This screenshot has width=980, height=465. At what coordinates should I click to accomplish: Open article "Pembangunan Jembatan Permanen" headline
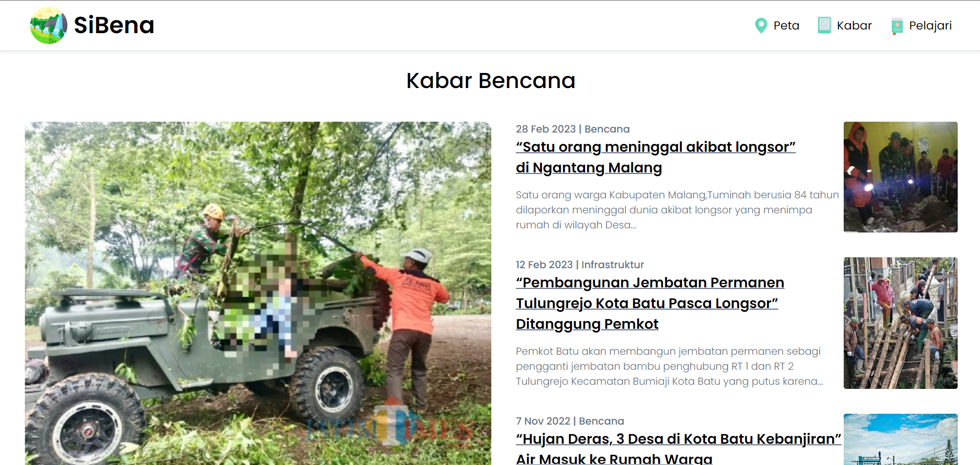point(650,283)
